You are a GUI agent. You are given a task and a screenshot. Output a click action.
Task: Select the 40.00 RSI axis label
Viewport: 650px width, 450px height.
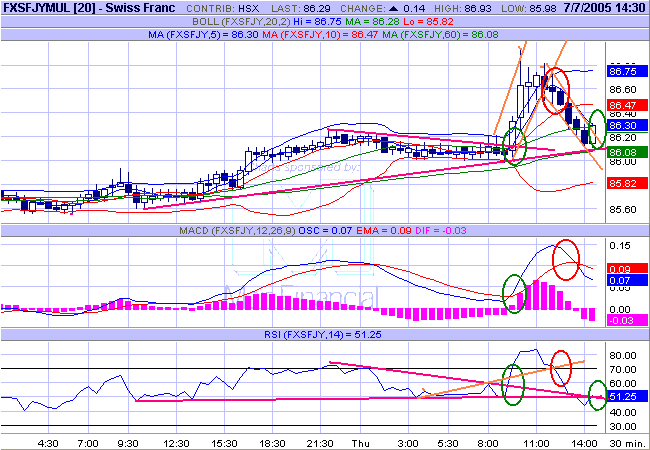click(x=623, y=412)
